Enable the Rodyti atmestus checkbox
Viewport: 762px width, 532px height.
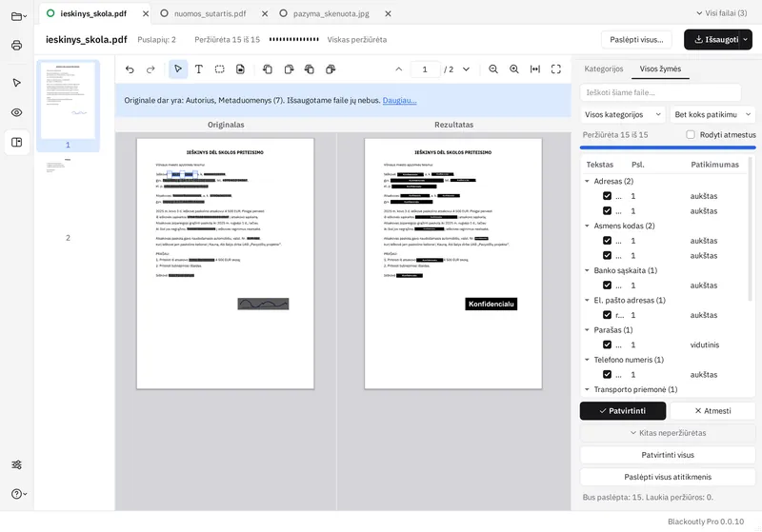(x=690, y=134)
